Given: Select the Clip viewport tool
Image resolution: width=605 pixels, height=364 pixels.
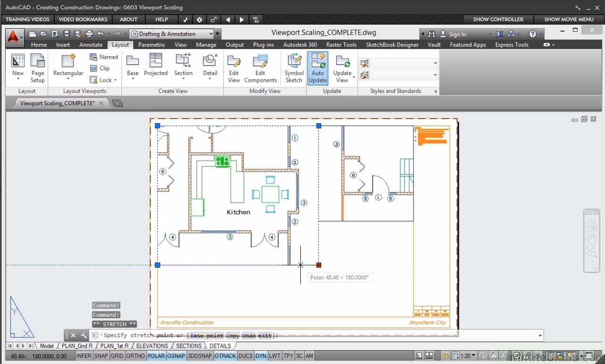Looking at the screenshot, I should click(100, 68).
